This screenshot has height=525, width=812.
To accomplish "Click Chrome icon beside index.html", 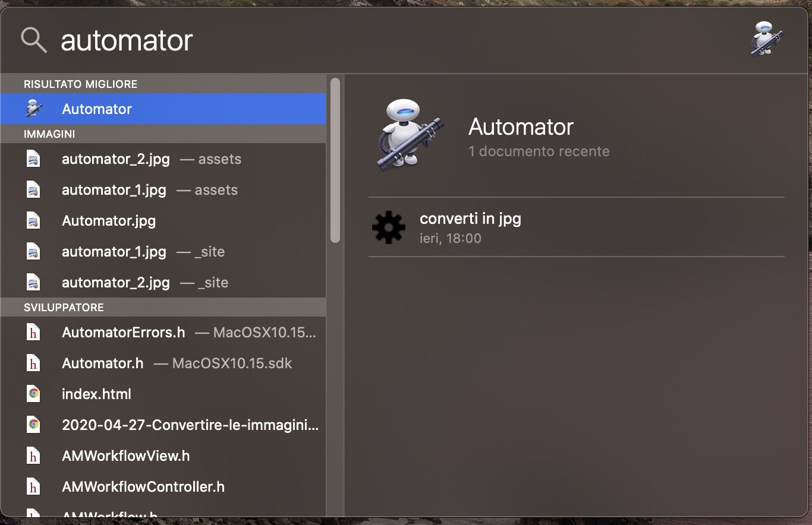I will click(x=33, y=394).
